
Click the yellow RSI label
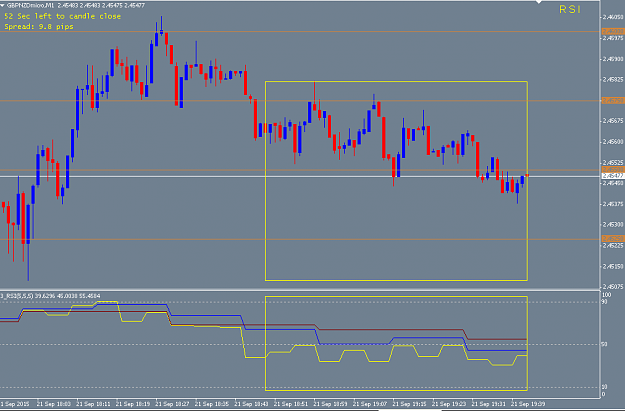pos(570,10)
